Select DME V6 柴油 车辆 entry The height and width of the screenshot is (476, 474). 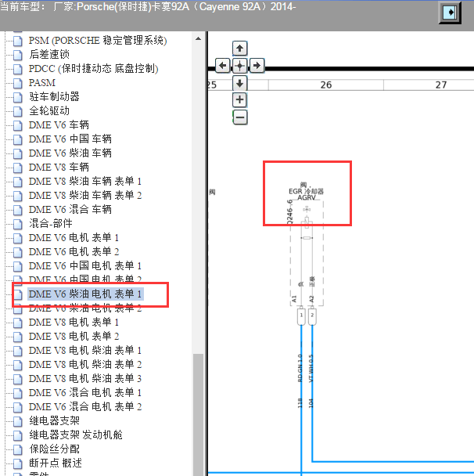[70, 153]
